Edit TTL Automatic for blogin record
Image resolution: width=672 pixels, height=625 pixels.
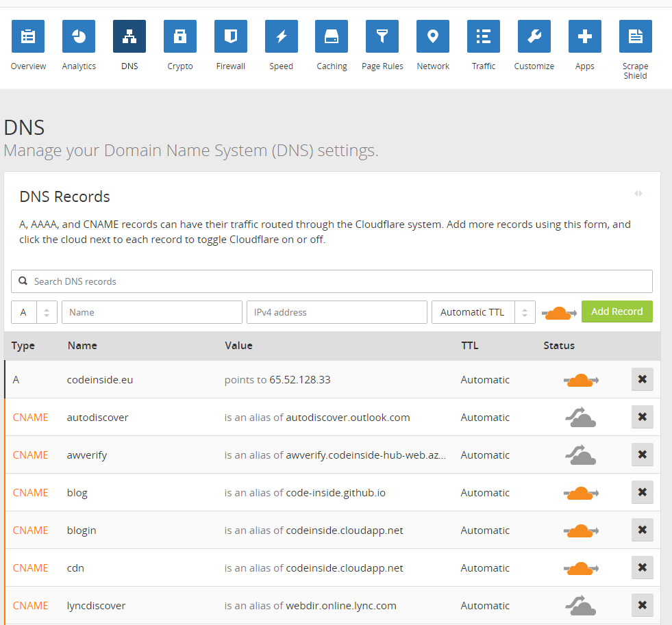485,531
